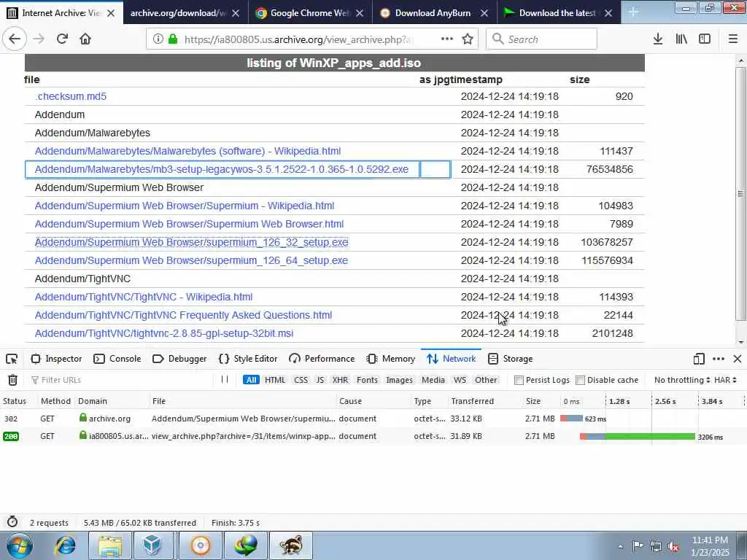The height and width of the screenshot is (560, 747).
Task: Click the Search input box
Action: click(542, 39)
